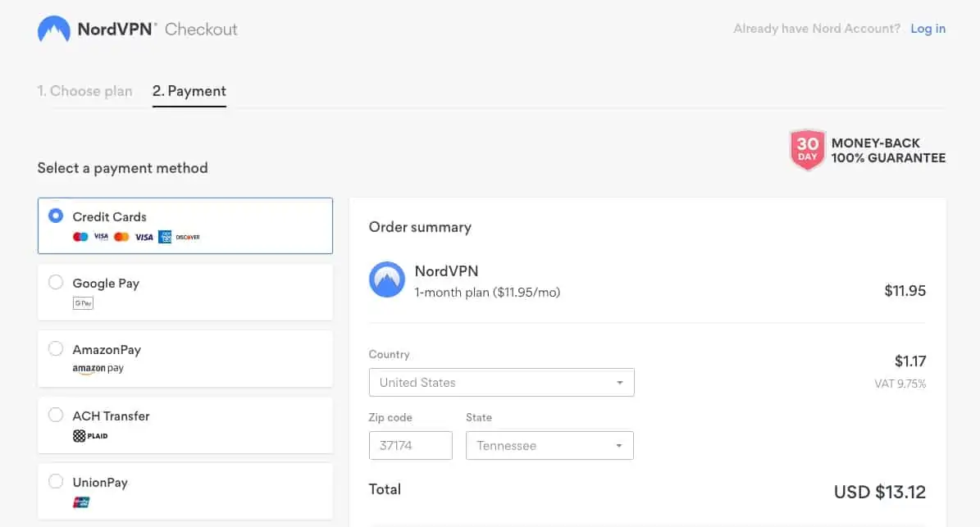Pick the UnionPay radio button
Viewport: 980px width, 527px height.
56,482
